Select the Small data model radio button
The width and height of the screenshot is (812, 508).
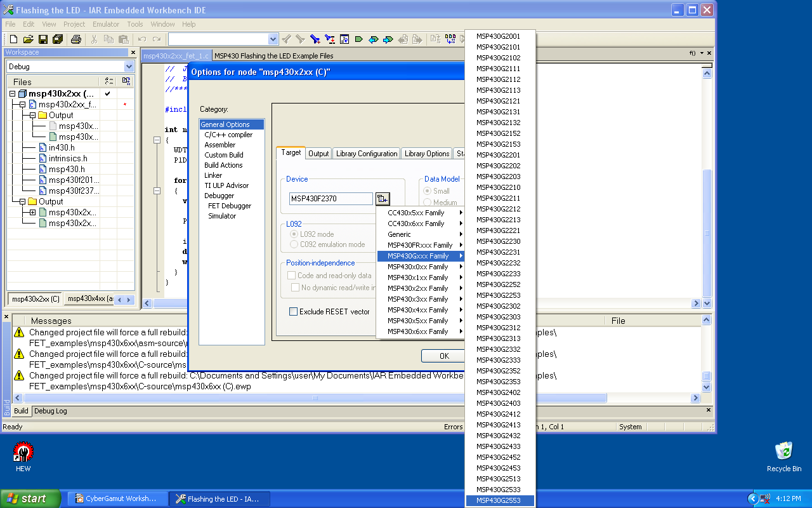(x=428, y=191)
